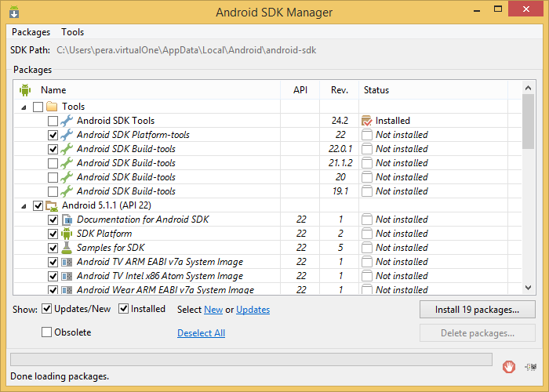Check the Build-tools 19.1 checkbox
This screenshot has width=549, height=392.
coord(53,191)
